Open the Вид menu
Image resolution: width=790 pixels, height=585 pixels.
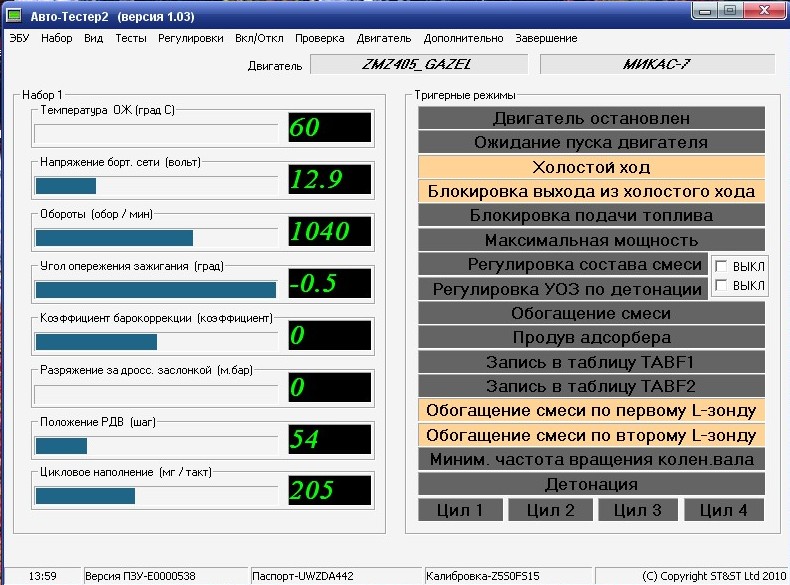coord(93,38)
